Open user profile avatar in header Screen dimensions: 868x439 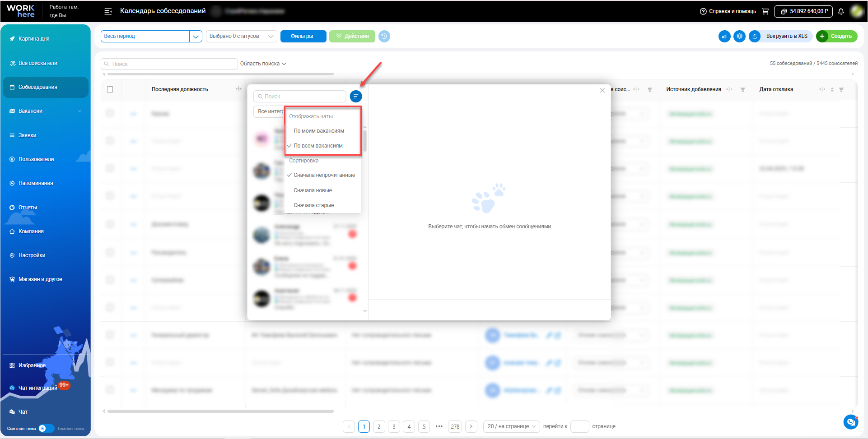click(x=857, y=11)
